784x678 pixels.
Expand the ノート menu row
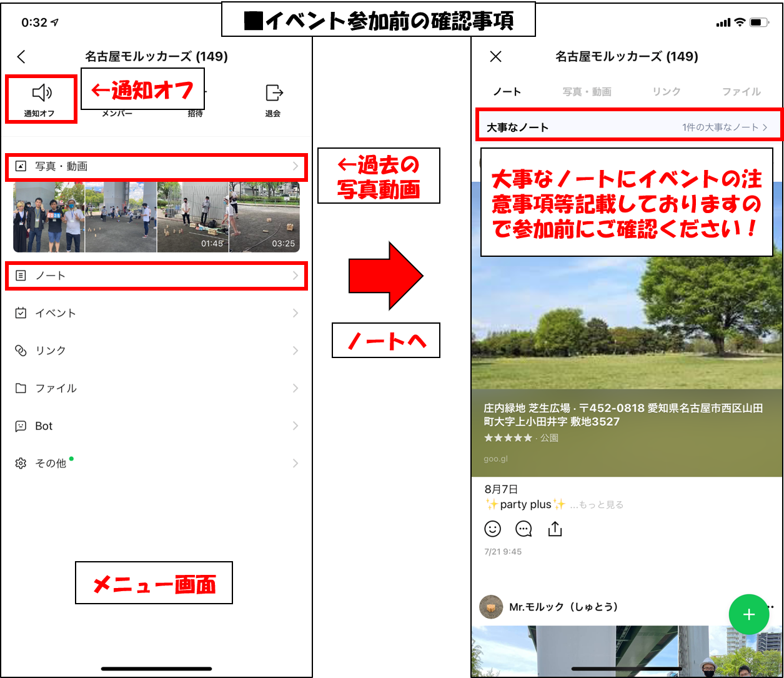[156, 276]
